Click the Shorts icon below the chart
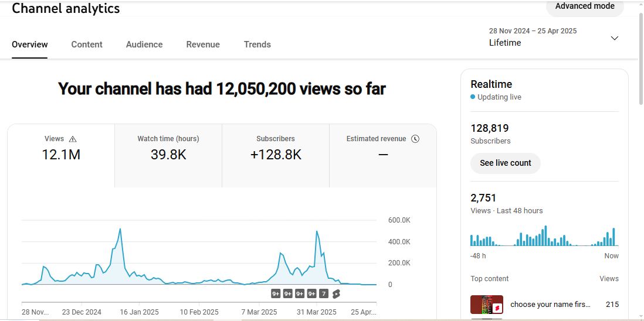644x321 pixels. [336, 294]
